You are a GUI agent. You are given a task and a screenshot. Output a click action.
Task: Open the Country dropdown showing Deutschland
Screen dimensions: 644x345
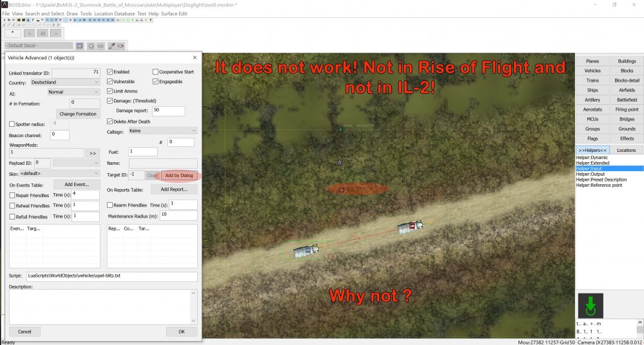64,82
